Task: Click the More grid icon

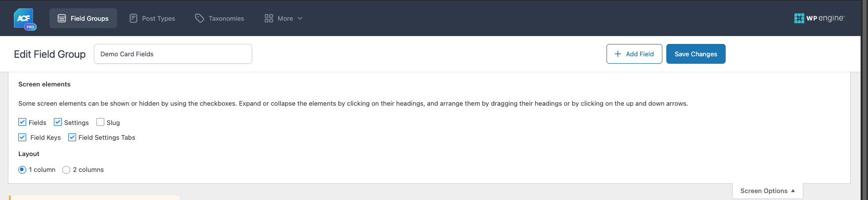Action: 269,18
